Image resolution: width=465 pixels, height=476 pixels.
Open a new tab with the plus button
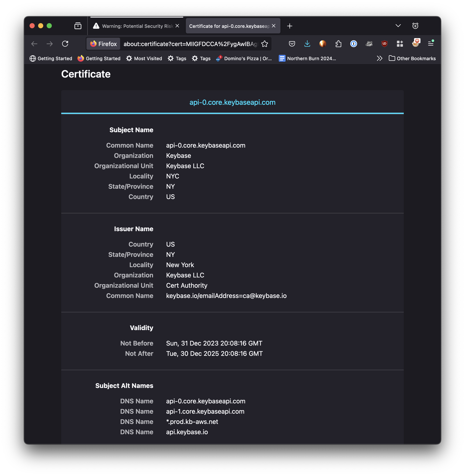pos(290,26)
